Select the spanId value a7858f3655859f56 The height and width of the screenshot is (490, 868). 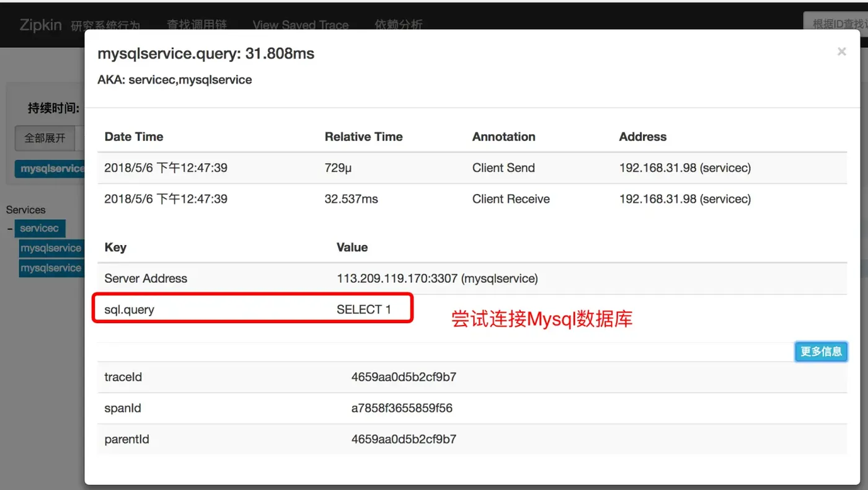point(402,408)
